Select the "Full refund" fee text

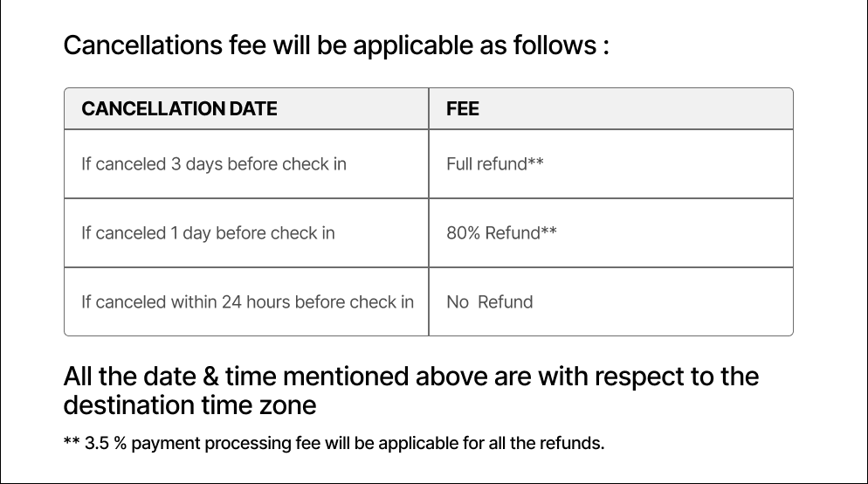tap(486, 164)
